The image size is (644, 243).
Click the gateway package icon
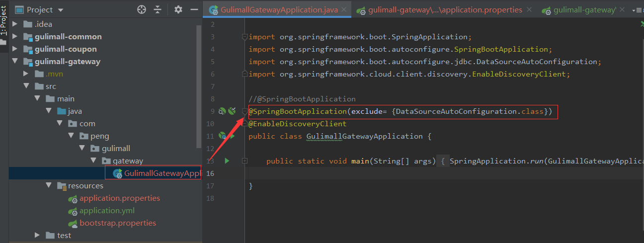click(105, 161)
